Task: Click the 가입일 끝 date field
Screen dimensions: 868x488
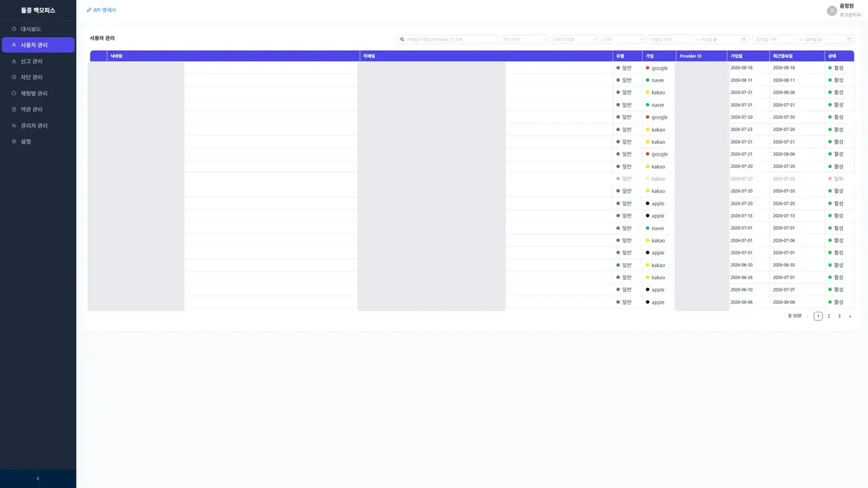Action: tap(719, 39)
